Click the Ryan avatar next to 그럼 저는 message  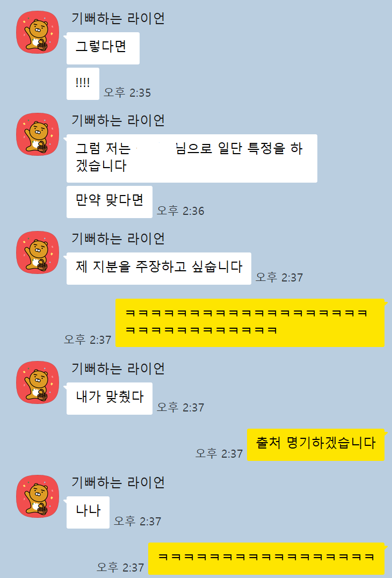(x=38, y=134)
